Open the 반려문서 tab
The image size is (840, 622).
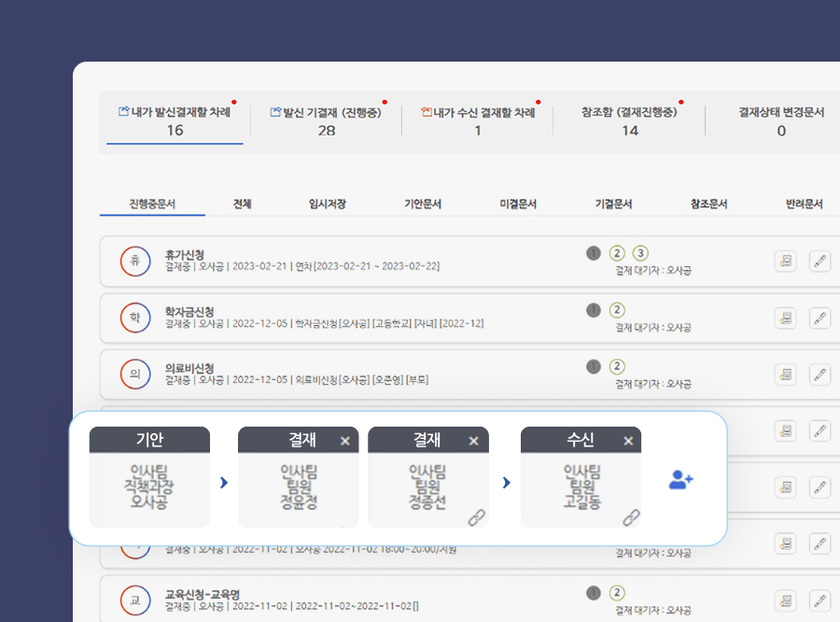click(x=805, y=203)
